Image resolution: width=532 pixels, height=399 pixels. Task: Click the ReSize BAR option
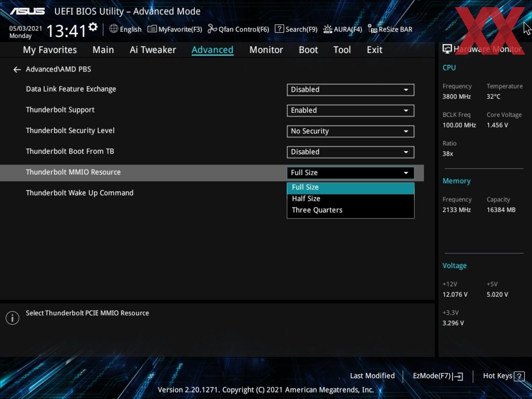pyautogui.click(x=390, y=29)
